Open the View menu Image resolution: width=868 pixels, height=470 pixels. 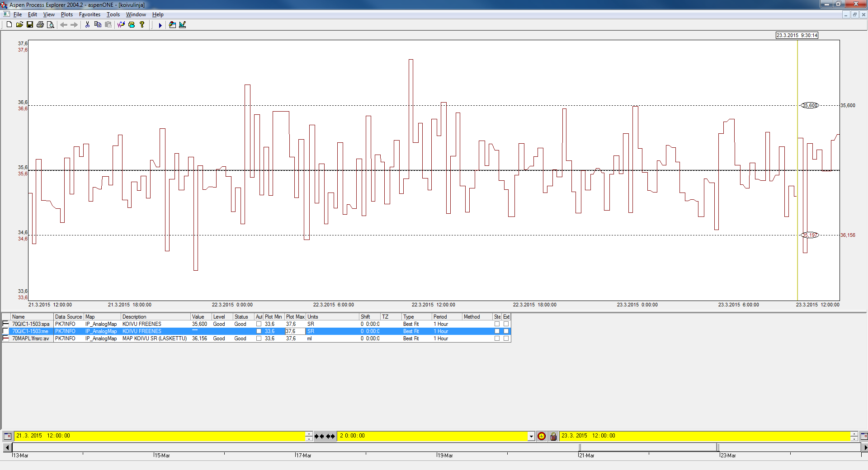click(x=49, y=14)
